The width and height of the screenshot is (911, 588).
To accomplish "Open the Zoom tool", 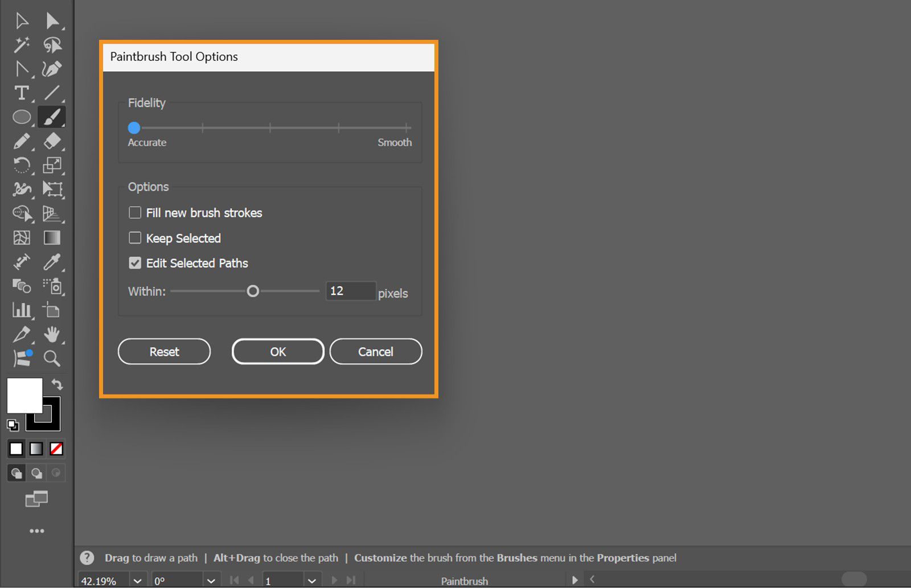I will click(x=54, y=359).
